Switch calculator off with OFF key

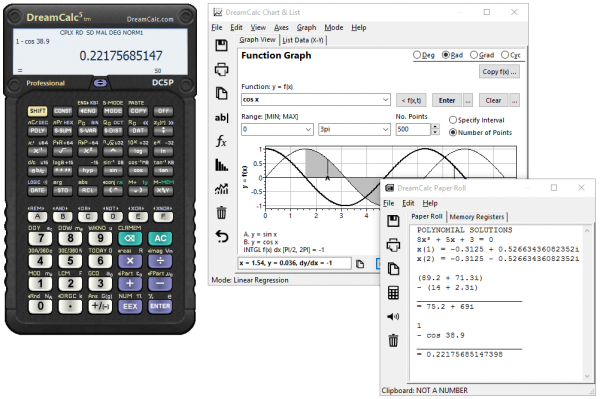click(163, 111)
